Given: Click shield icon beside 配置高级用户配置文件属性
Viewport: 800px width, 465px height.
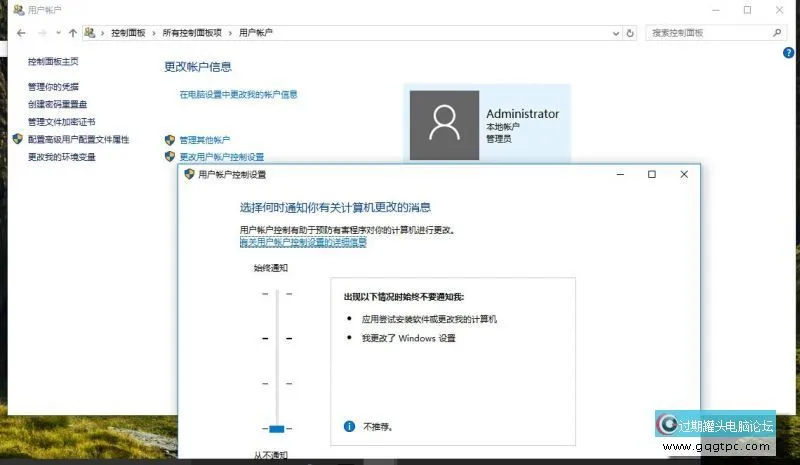Looking at the screenshot, I should tap(18, 139).
